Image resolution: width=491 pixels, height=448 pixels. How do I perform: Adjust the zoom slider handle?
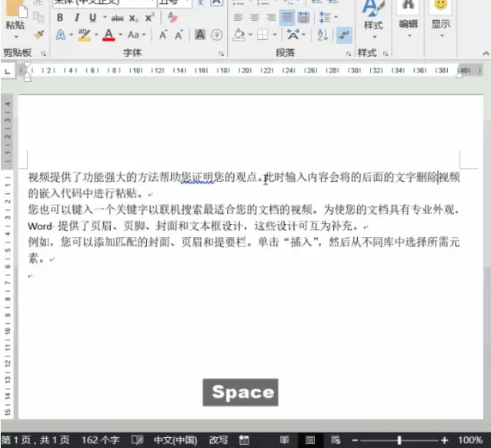click(x=399, y=440)
